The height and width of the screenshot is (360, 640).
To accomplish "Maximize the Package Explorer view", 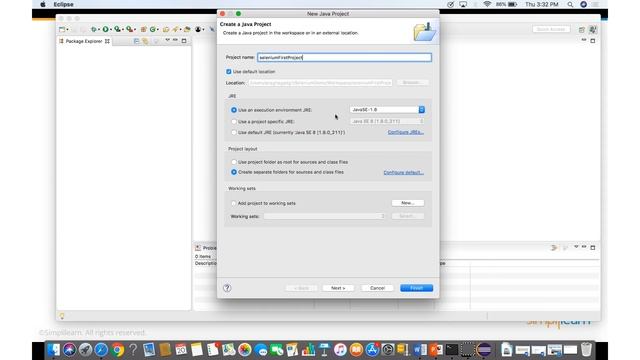I will (184, 41).
